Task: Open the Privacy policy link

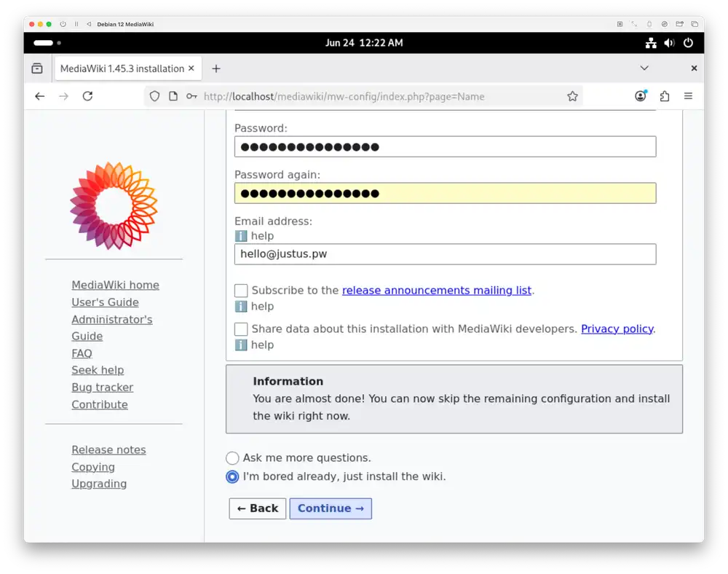Action: pyautogui.click(x=617, y=329)
